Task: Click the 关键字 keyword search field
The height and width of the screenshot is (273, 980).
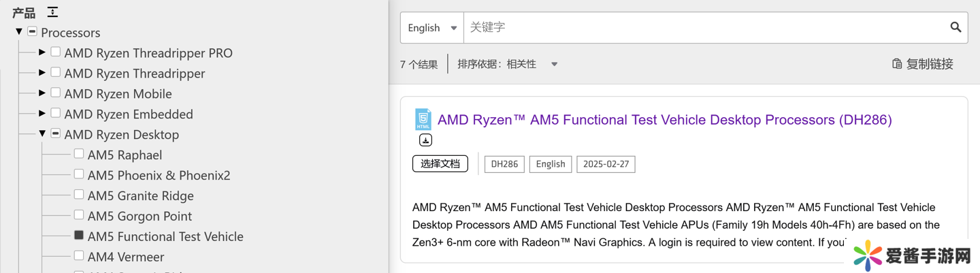Action: pyautogui.click(x=704, y=28)
